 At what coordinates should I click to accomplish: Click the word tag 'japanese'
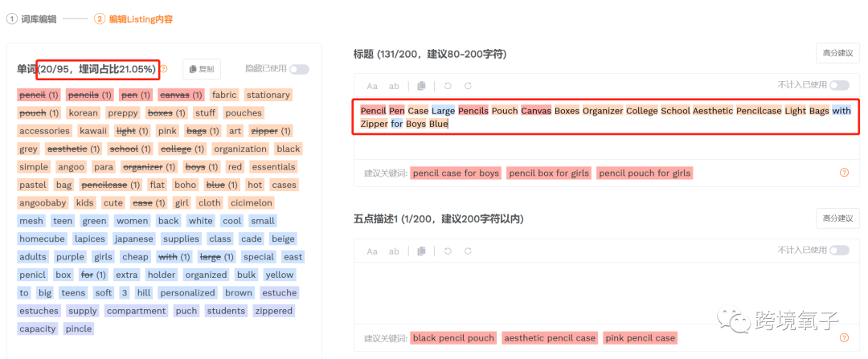134,239
